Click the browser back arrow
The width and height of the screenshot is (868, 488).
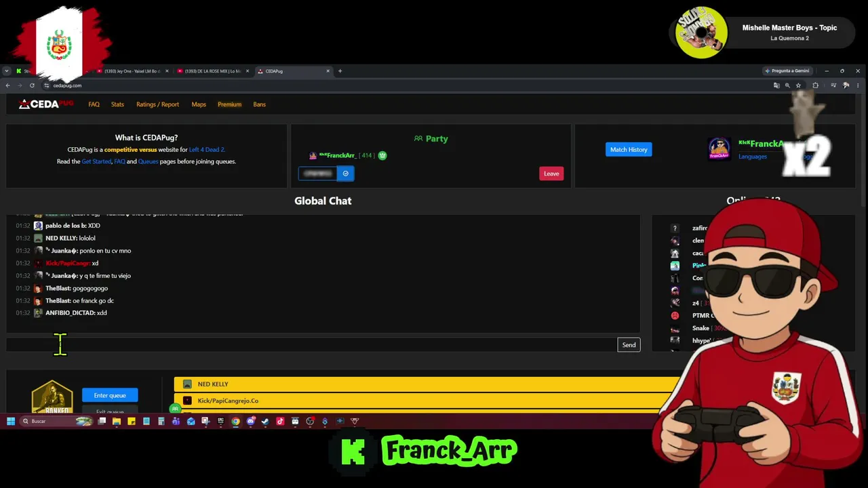(8, 85)
